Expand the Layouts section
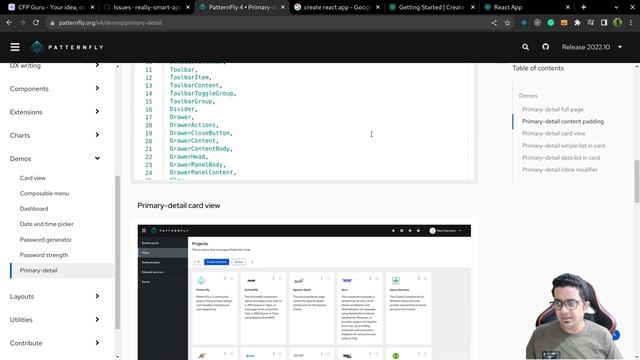This screenshot has width=640, height=360. [x=55, y=296]
